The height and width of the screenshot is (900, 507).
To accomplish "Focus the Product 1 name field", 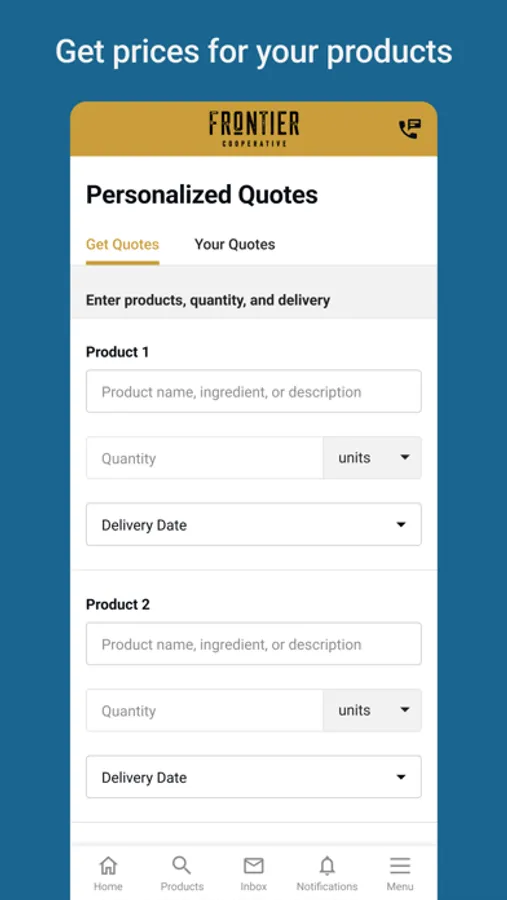I will click(x=254, y=391).
